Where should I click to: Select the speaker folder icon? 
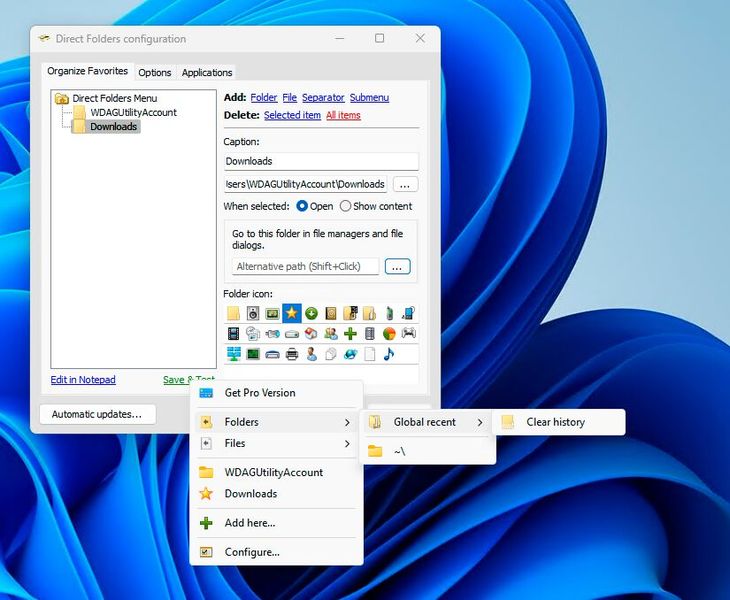[x=253, y=313]
